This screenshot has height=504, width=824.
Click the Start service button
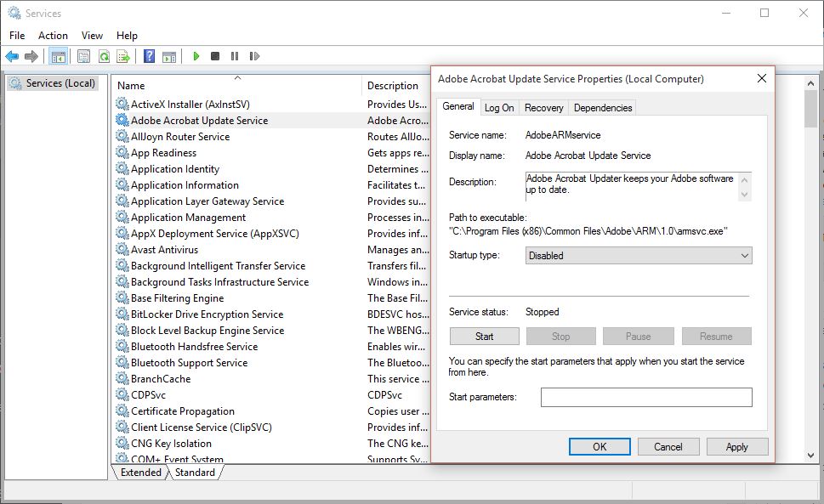click(x=484, y=337)
